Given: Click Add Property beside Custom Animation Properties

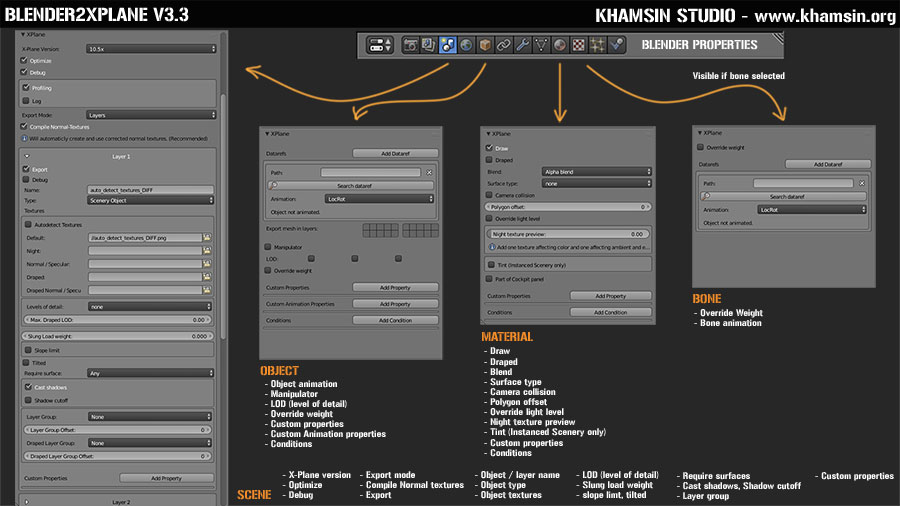Looking at the screenshot, I should click(x=395, y=304).
